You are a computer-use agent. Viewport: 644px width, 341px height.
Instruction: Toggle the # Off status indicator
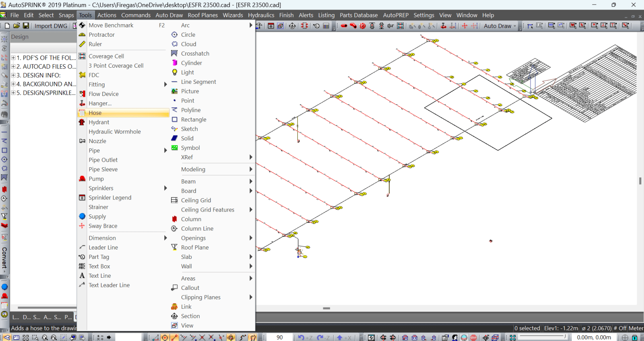[620, 328]
